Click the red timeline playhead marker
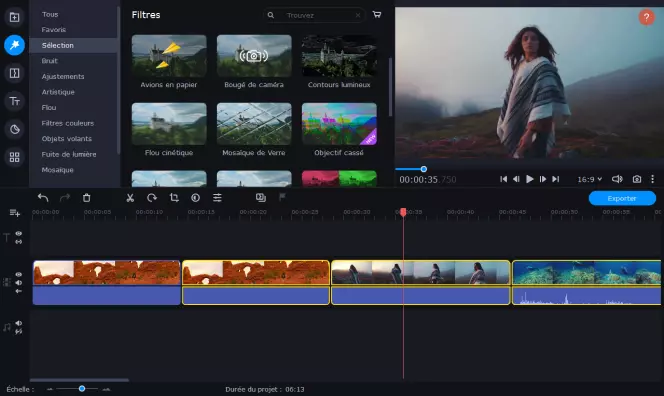664x396 pixels. pyautogui.click(x=403, y=212)
